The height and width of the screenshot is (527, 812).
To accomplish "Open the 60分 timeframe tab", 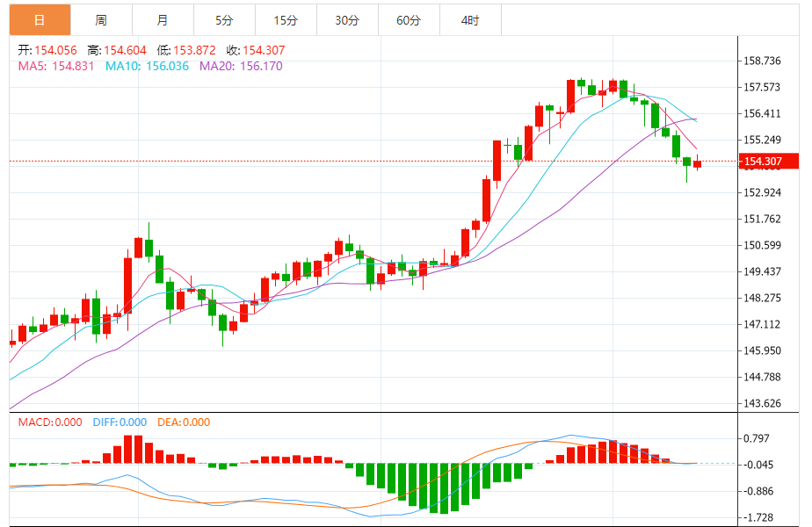I will 409,20.
